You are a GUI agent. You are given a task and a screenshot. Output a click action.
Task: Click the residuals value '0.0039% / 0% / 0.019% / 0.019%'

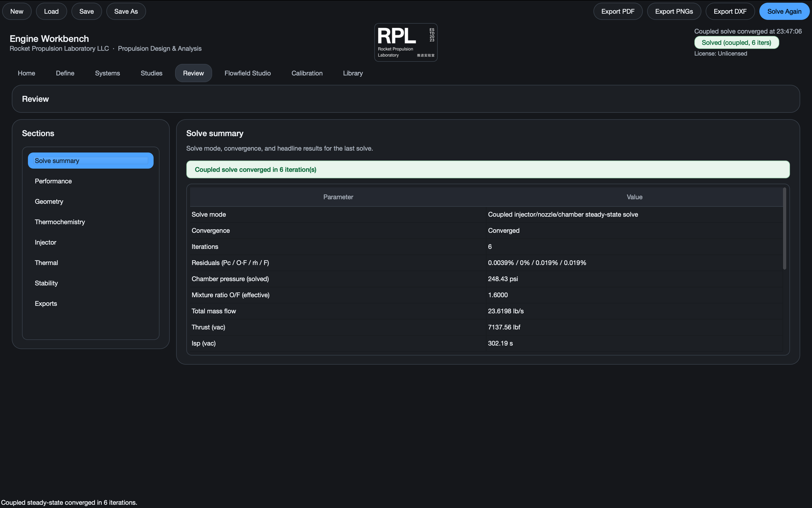pyautogui.click(x=537, y=263)
